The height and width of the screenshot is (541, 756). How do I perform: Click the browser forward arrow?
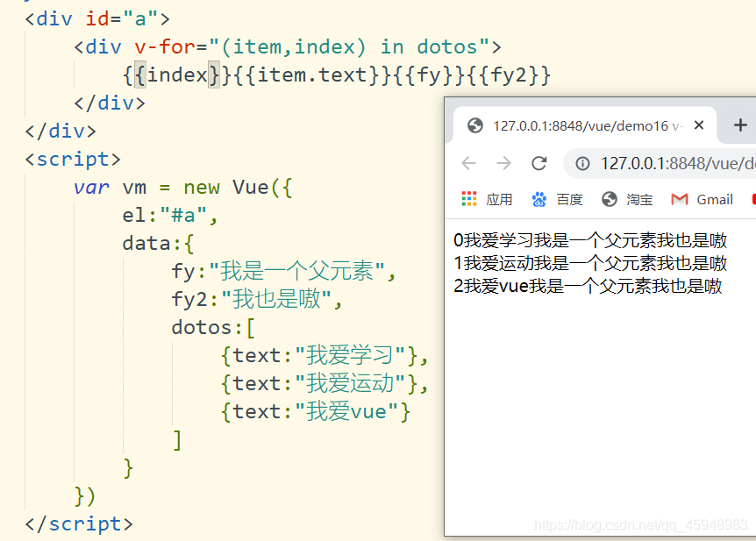click(x=503, y=163)
